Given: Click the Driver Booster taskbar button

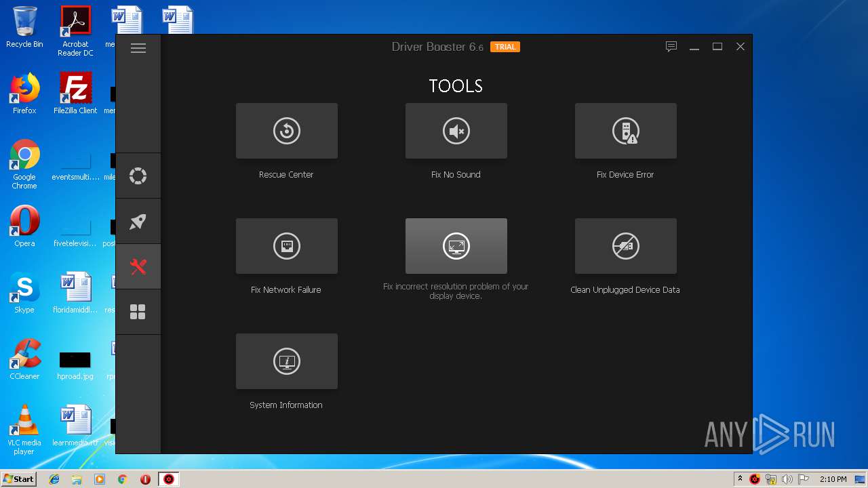Looking at the screenshot, I should click(x=169, y=479).
